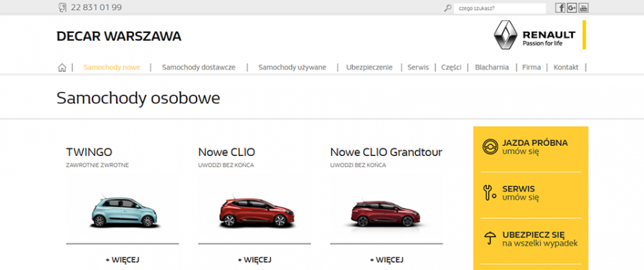Click the Clio Grandtour wagon image
Screen dimensions: 644x270
pyautogui.click(x=386, y=213)
